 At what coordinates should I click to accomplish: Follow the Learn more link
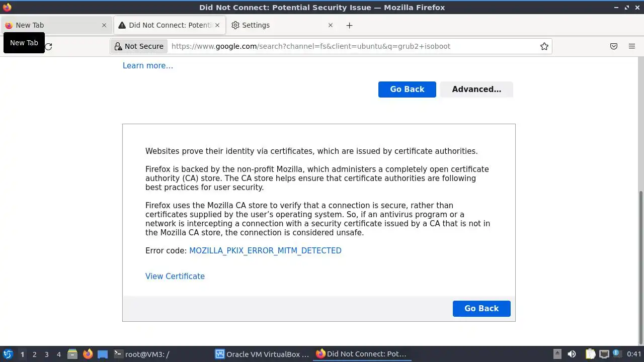148,65
